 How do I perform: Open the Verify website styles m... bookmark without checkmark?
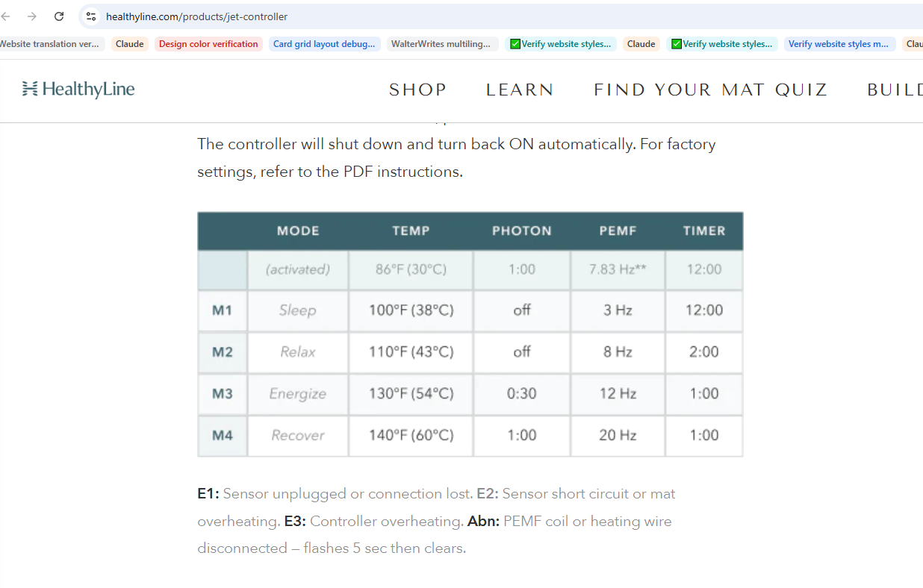[x=839, y=44]
